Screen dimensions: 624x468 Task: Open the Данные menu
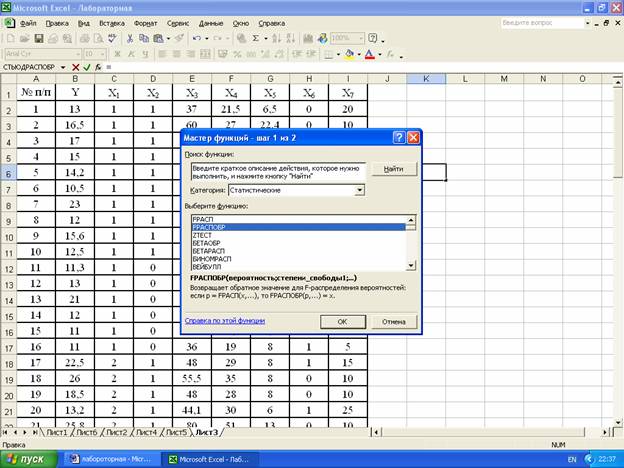[x=211, y=21]
